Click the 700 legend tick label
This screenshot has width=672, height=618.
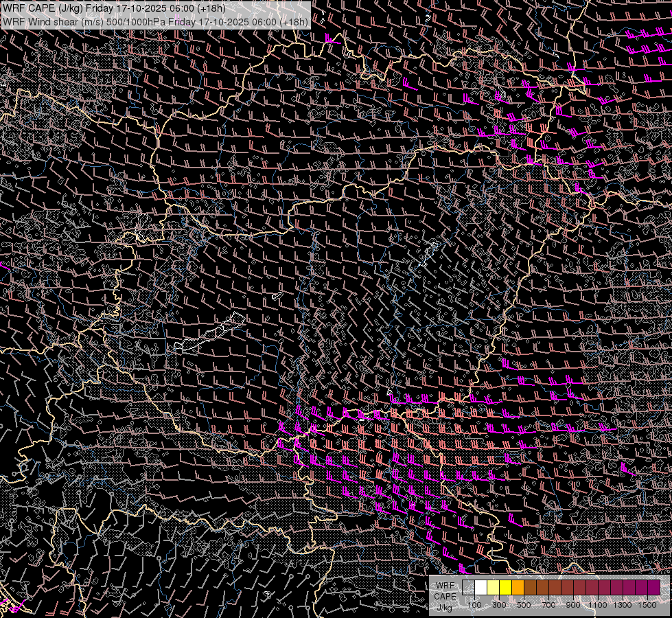(x=548, y=605)
